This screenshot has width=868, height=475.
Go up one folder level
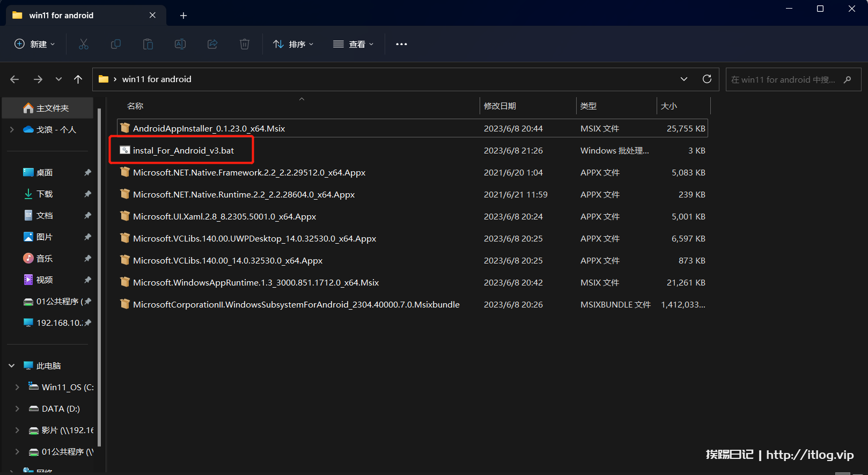coord(78,79)
